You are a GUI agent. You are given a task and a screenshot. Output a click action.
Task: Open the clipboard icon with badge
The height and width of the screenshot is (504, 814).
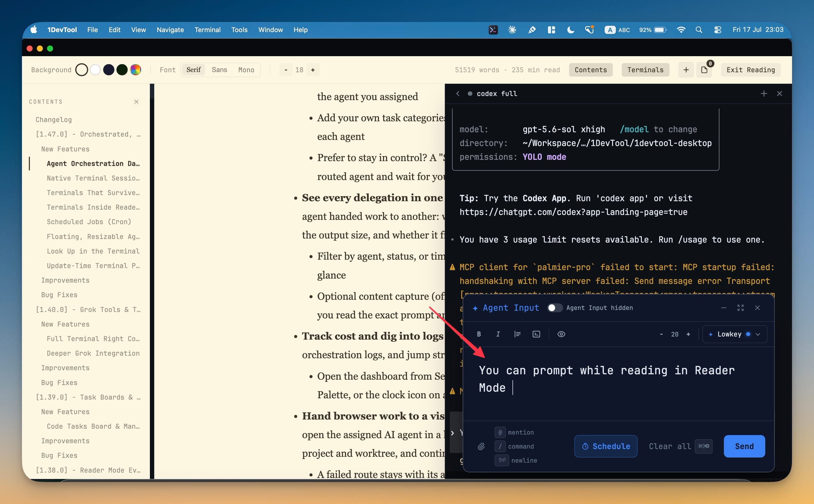pyautogui.click(x=704, y=70)
